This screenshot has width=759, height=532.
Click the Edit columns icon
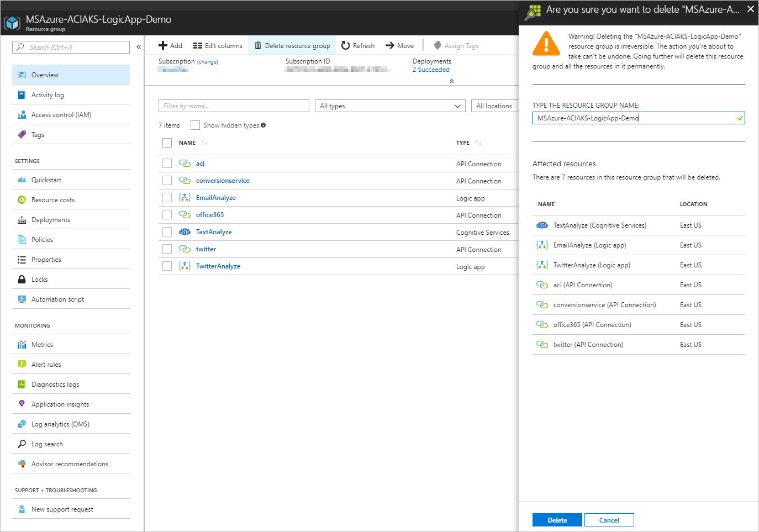click(197, 46)
